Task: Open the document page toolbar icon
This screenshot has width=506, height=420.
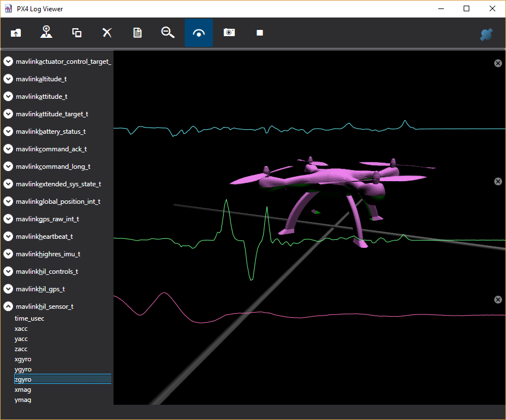Action: (137, 33)
